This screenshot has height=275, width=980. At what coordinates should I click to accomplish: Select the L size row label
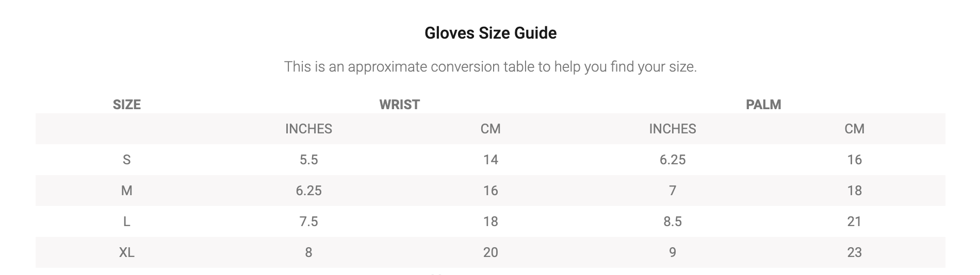[126, 221]
